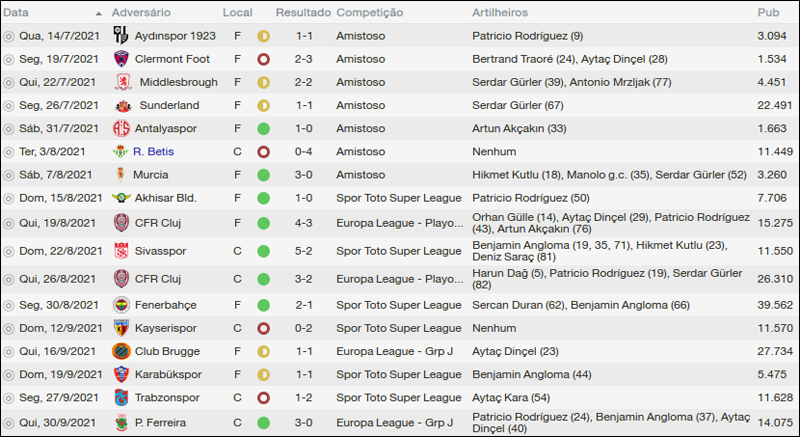Sort by the Data column arrow
This screenshot has height=437, width=800.
pos(98,13)
